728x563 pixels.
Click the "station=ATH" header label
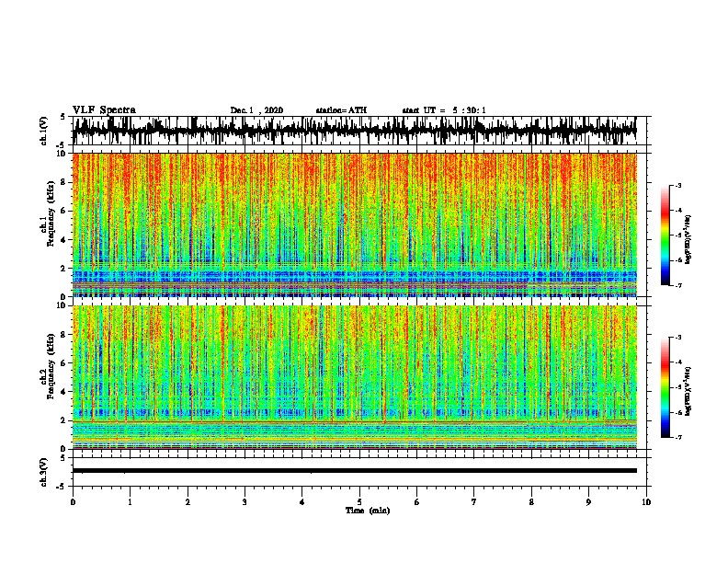click(x=341, y=110)
